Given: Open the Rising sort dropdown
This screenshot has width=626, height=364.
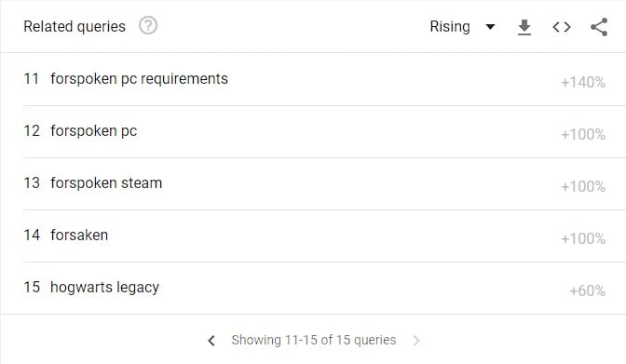Looking at the screenshot, I should [x=462, y=27].
